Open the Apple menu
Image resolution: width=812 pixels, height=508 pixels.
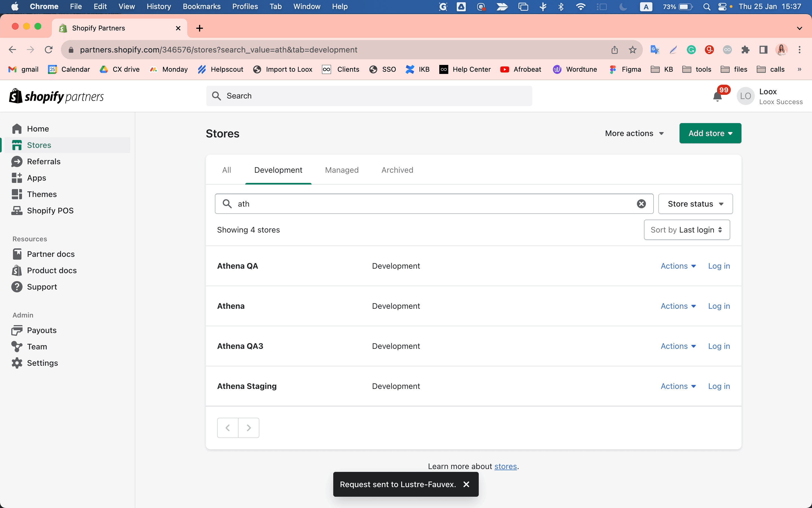15,6
